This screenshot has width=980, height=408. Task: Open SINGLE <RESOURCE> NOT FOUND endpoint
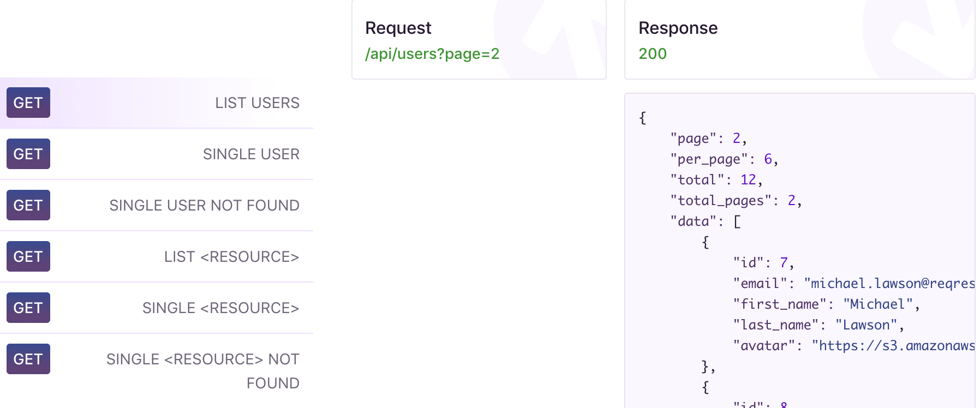(203, 370)
